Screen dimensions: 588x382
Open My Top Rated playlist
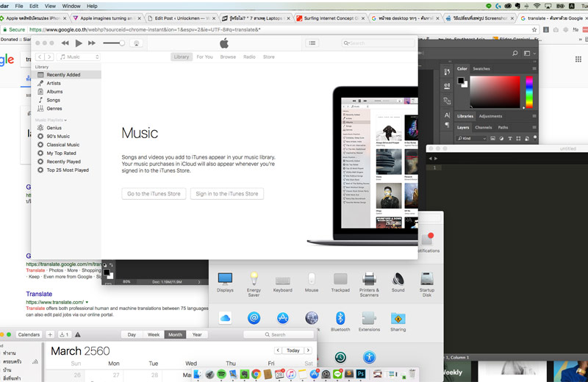pos(66,153)
